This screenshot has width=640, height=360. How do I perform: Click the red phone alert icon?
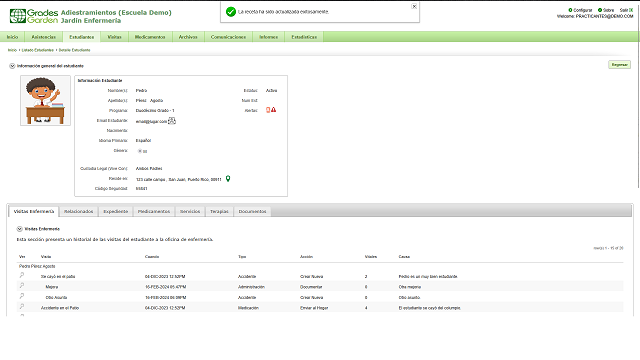tap(268, 110)
